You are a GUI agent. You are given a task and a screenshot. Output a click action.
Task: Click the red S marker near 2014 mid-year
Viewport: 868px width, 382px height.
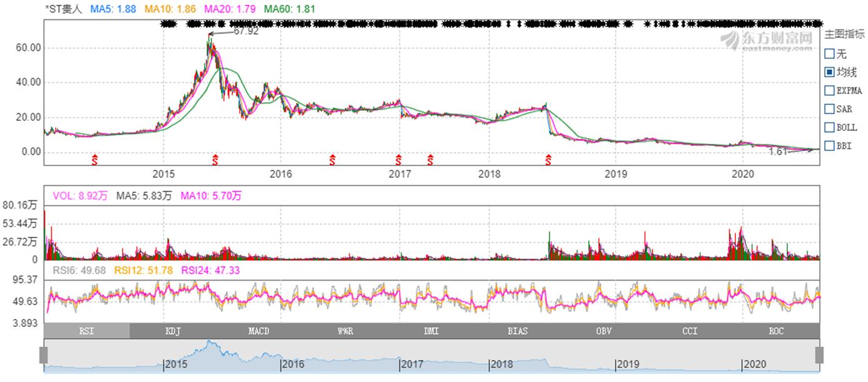click(94, 159)
